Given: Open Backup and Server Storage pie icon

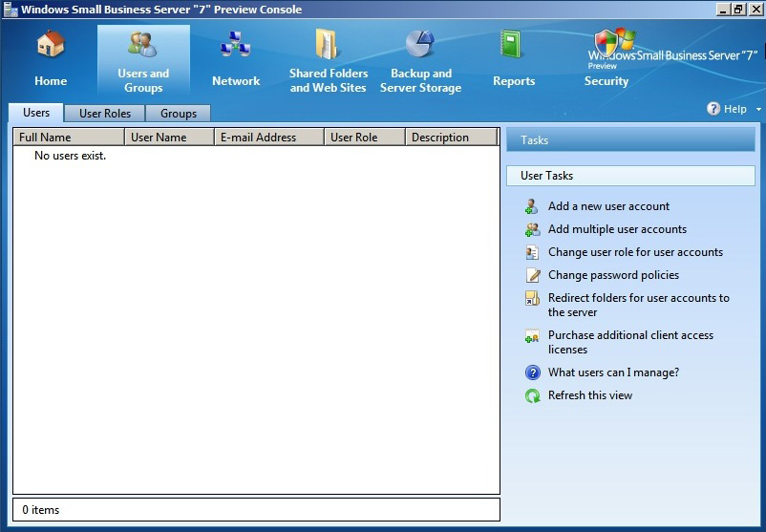Looking at the screenshot, I should 420,44.
